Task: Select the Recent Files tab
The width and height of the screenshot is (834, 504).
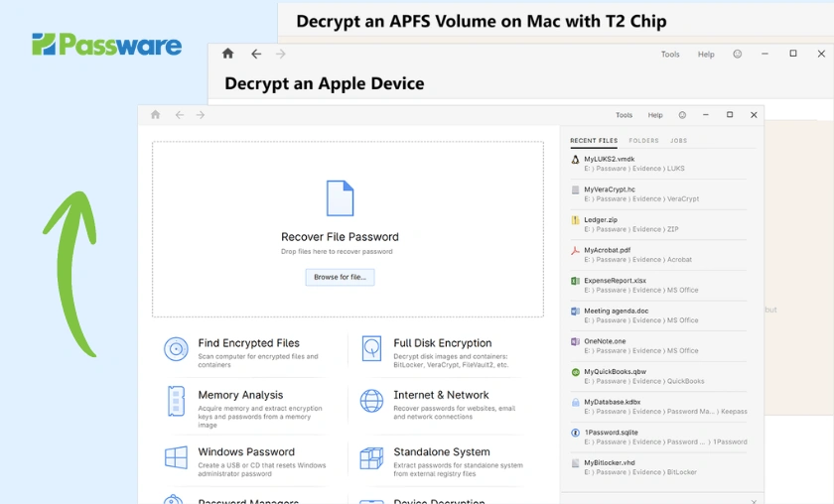Action: pyautogui.click(x=594, y=141)
